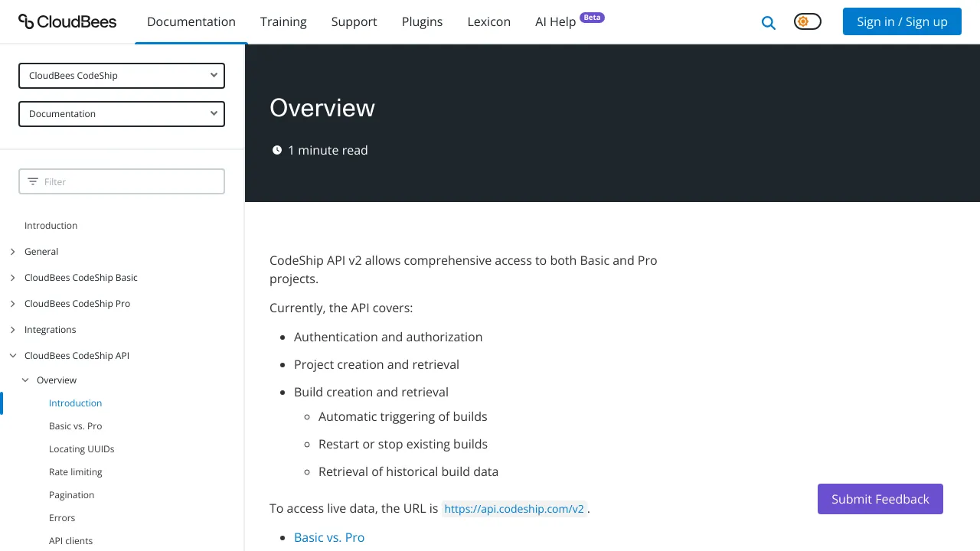Toggle the dark mode theme switch
This screenshot has height=551, width=980.
[808, 21]
